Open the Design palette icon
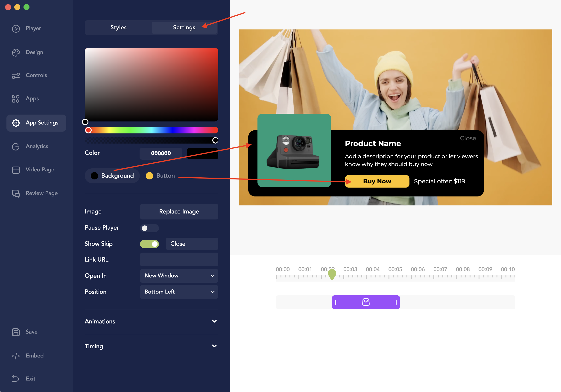Image resolution: width=561 pixels, height=392 pixels. coord(16,52)
